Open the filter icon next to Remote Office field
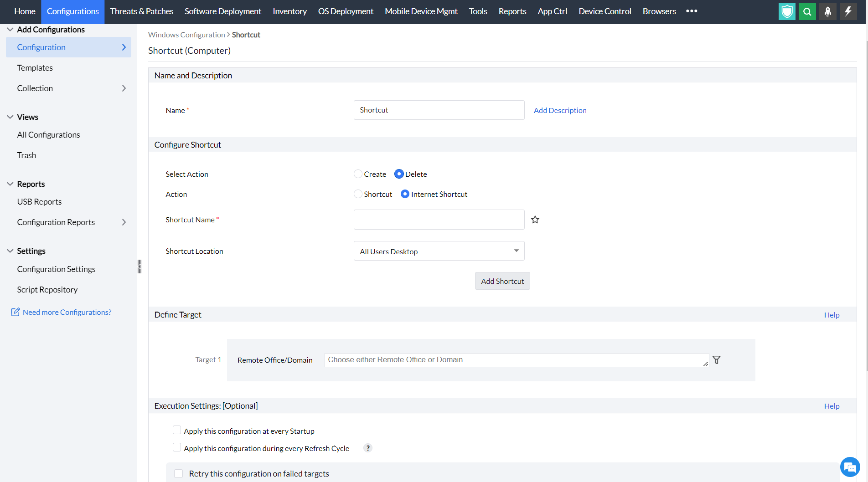 tap(716, 359)
